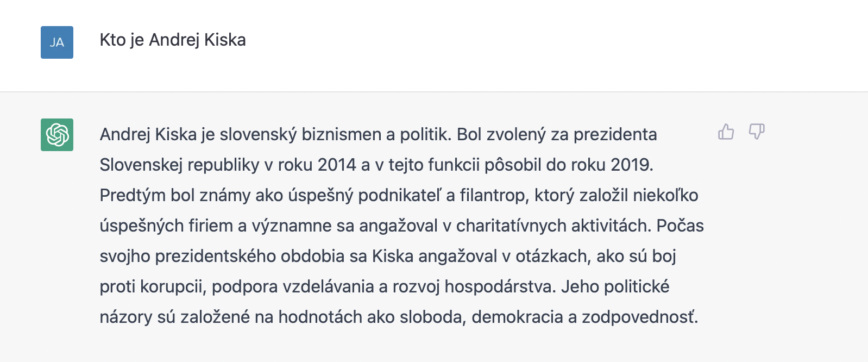Click the final word "zodpovednosť" in the answer

point(639,317)
